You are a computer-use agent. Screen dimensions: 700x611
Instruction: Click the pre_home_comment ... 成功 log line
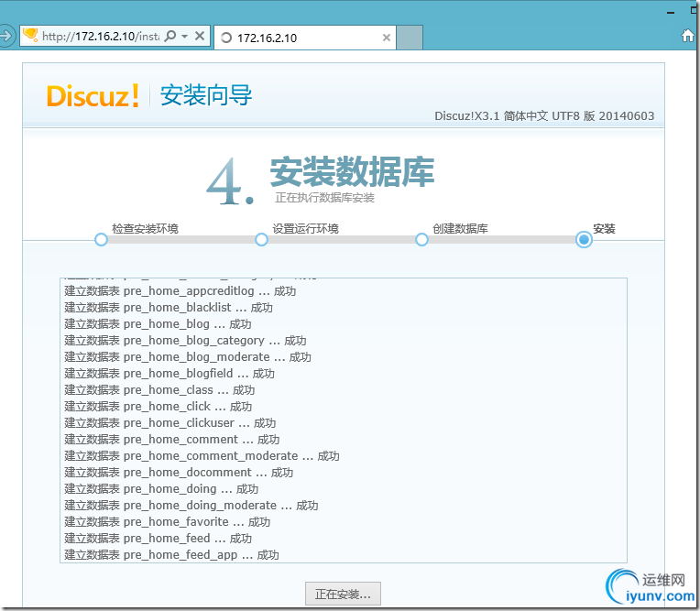pyautogui.click(x=172, y=440)
